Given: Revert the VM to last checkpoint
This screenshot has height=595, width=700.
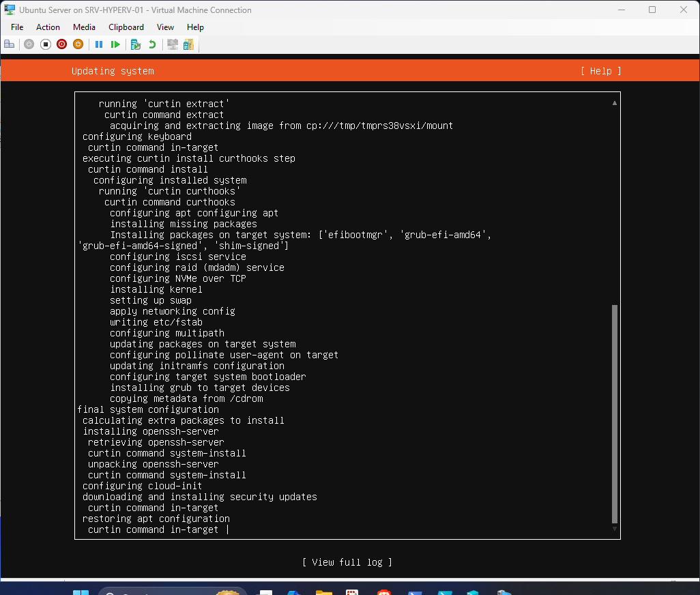Looking at the screenshot, I should click(x=151, y=44).
